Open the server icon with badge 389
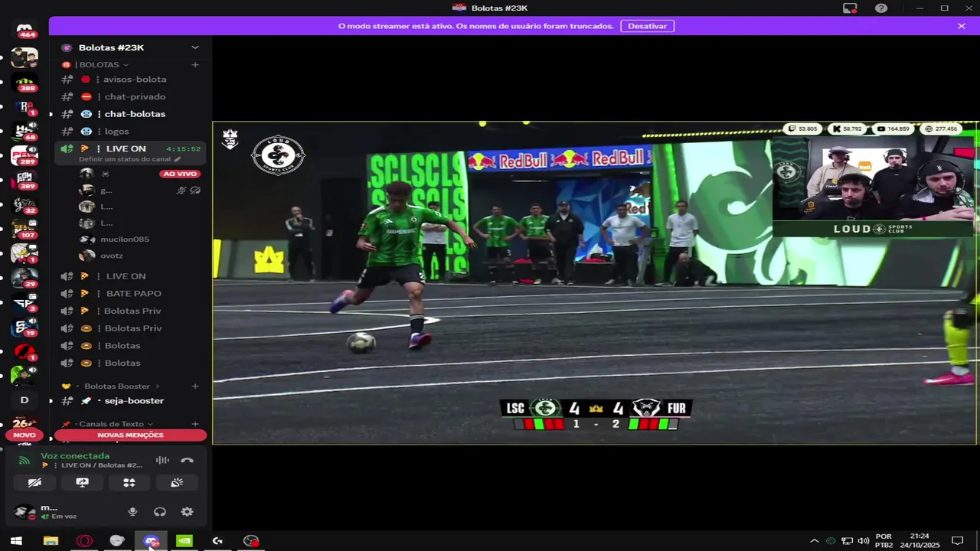 (24, 180)
